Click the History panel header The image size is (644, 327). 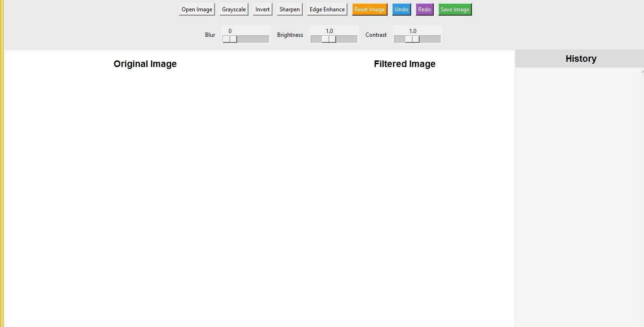point(581,59)
